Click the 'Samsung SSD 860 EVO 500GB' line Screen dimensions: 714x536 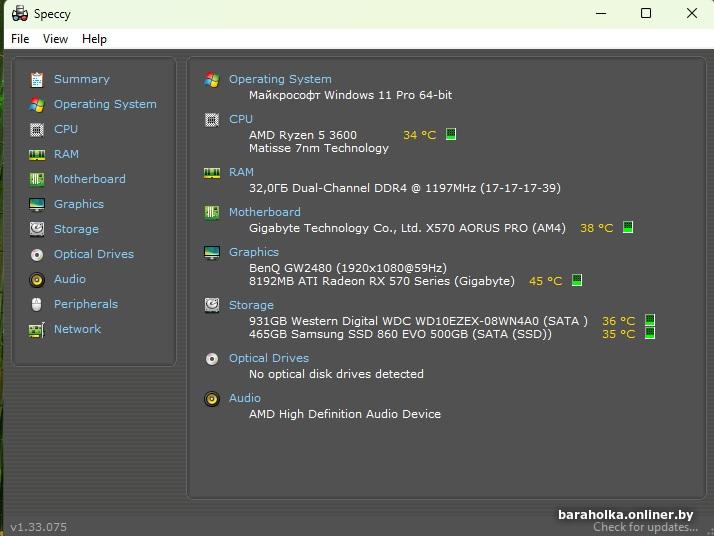point(400,334)
